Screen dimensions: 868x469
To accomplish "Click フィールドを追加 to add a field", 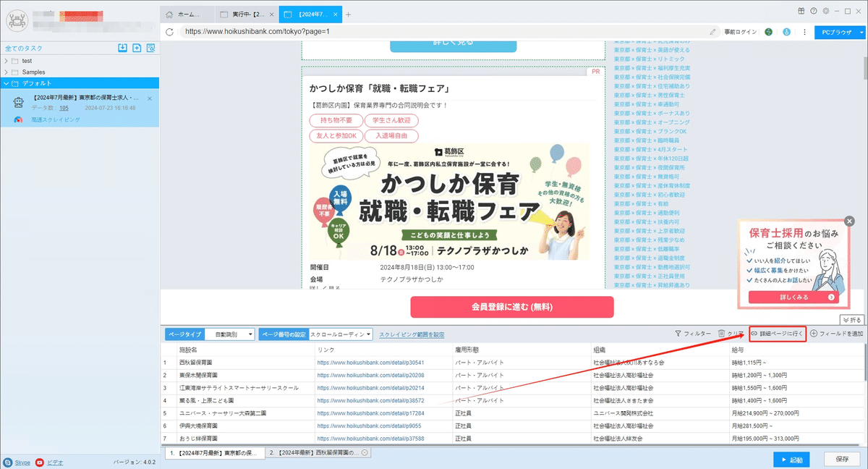I will pos(837,334).
